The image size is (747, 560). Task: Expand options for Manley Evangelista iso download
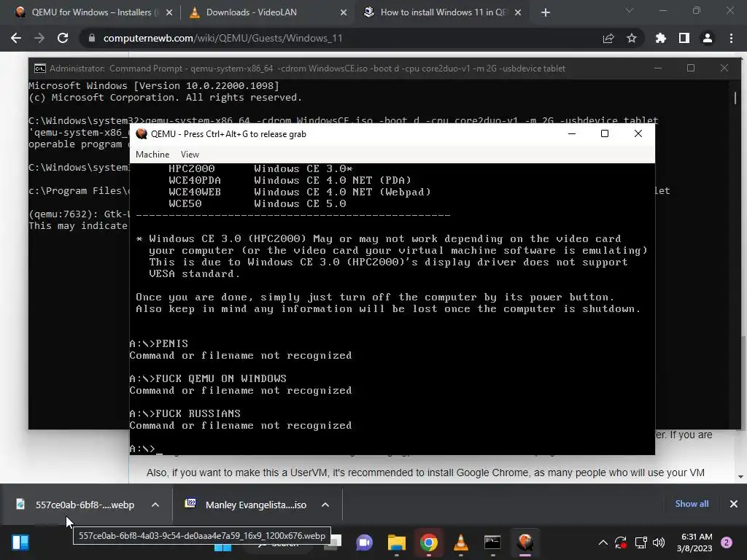[325, 505]
